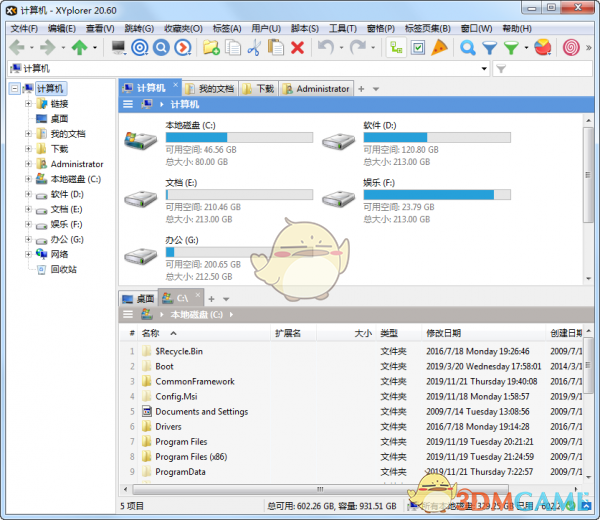
Task: Click the red Delete X icon
Action: (297, 47)
